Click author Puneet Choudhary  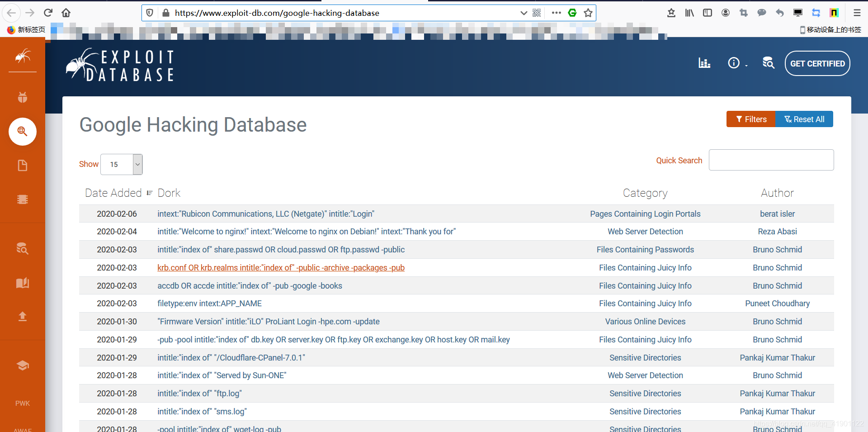pos(777,304)
